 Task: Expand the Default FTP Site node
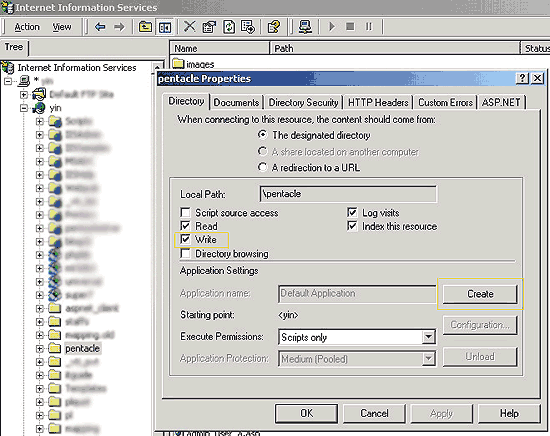point(24,95)
